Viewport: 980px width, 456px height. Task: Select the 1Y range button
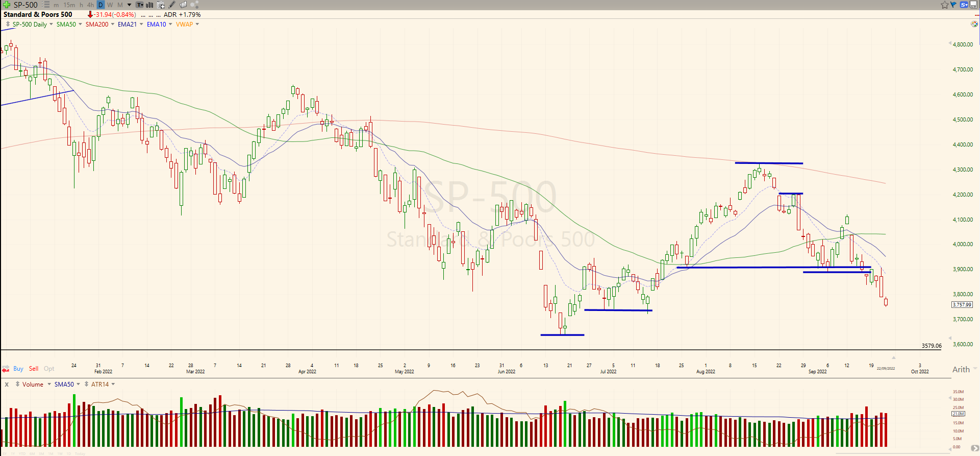pos(13,453)
